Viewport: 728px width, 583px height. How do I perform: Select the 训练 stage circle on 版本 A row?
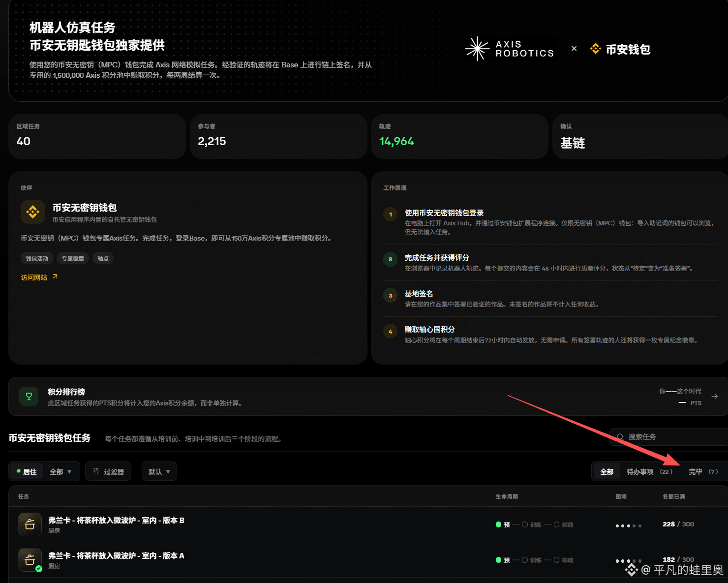click(x=525, y=560)
